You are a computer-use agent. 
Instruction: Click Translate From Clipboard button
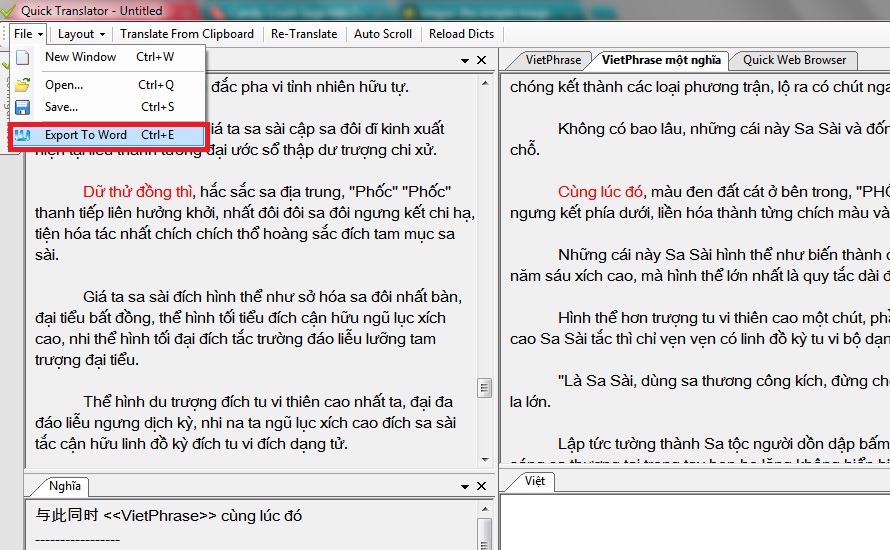click(187, 34)
